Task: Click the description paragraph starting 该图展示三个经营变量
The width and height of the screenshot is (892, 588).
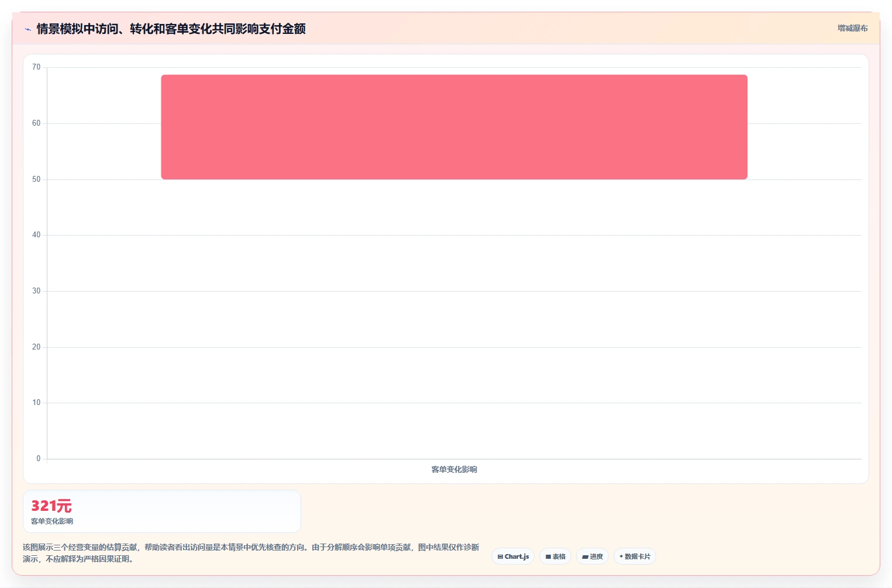Action: tap(251, 553)
